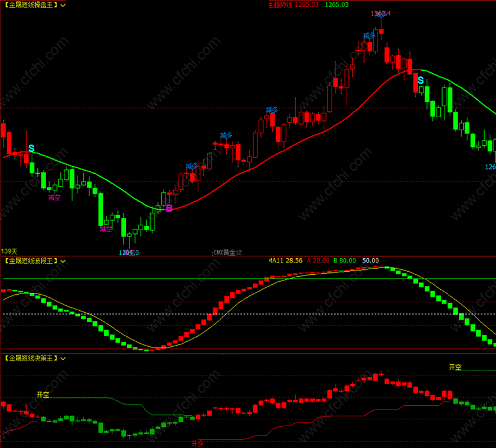The image size is (496, 448).
Task: Click the green B 80.00 parameter value
Action: tap(345, 261)
